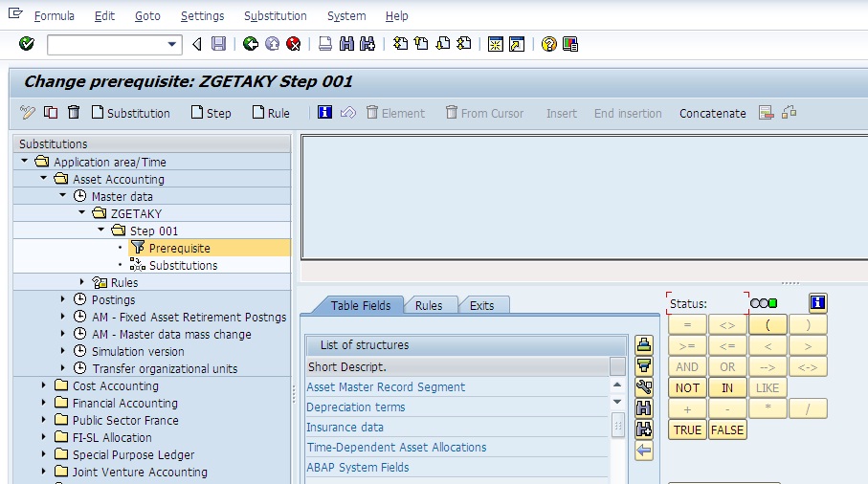Expand the Rules node in tree
This screenshot has width=868, height=484.
pyautogui.click(x=82, y=282)
